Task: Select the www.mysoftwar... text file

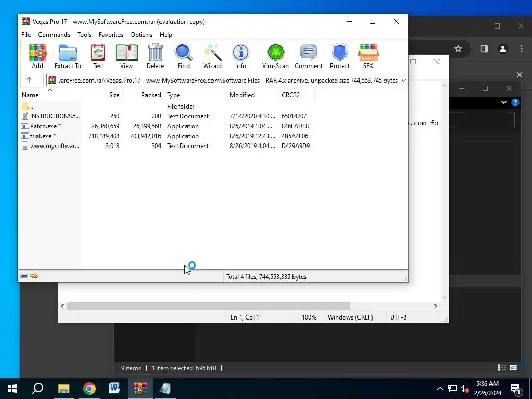Action: (x=50, y=146)
